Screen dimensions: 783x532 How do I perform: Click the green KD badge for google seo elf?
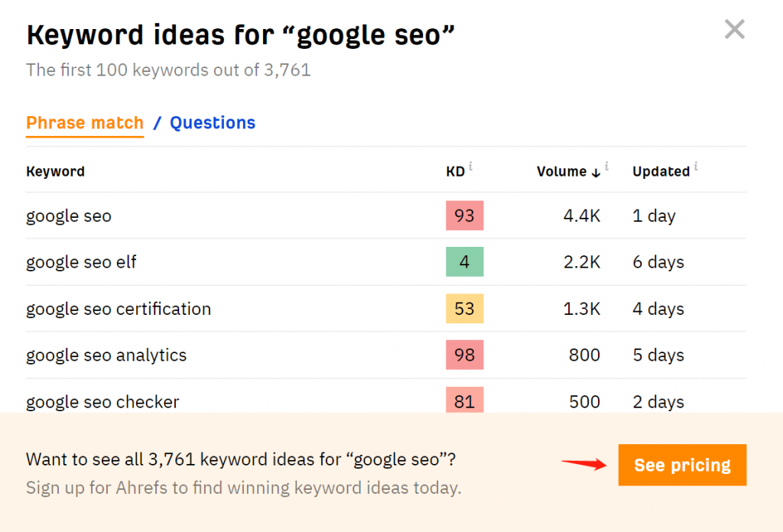[464, 262]
